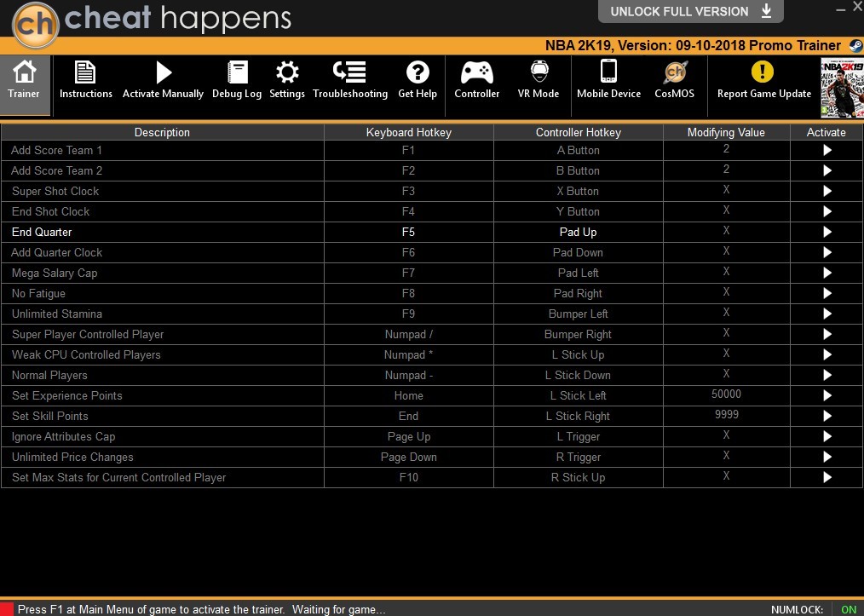
Task: Activate Unlimited Price Changes cheat
Action: (827, 457)
